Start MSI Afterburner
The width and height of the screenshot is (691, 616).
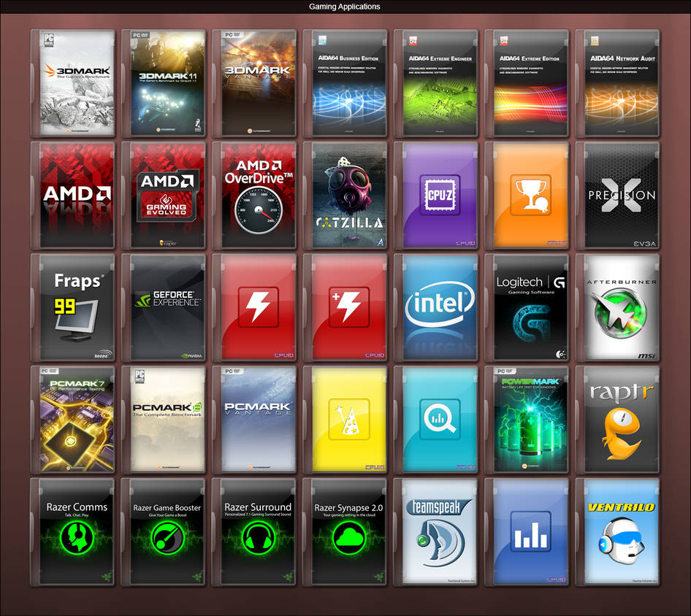(618, 307)
